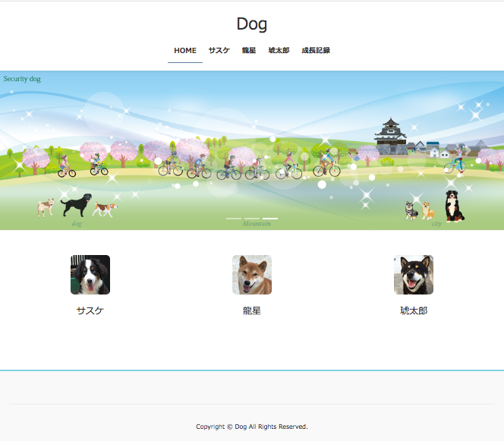The height and width of the screenshot is (441, 504).
Task: Click the 琥太郎 name below photo
Action: [414, 310]
